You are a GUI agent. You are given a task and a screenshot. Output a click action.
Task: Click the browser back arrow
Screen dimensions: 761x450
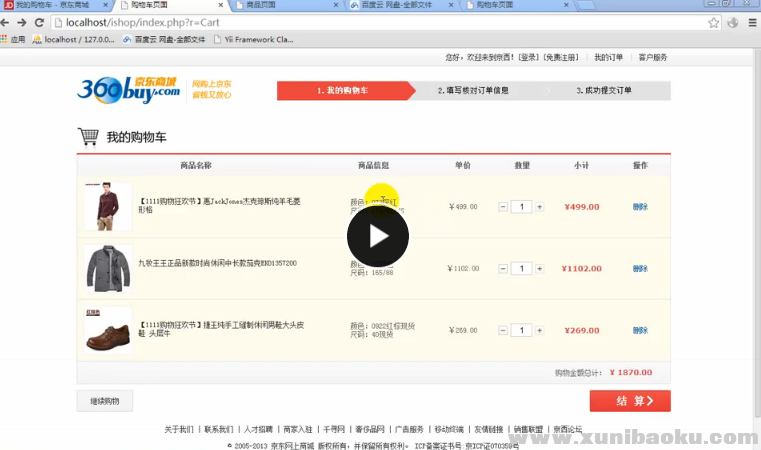[x=8, y=22]
